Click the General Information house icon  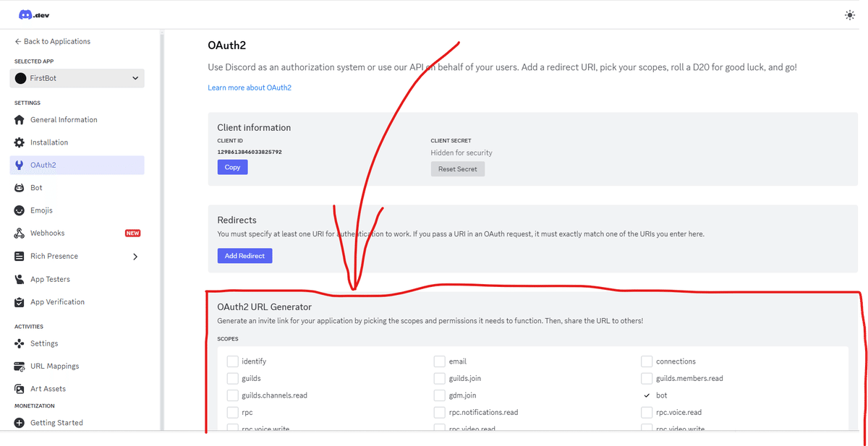[x=20, y=120]
